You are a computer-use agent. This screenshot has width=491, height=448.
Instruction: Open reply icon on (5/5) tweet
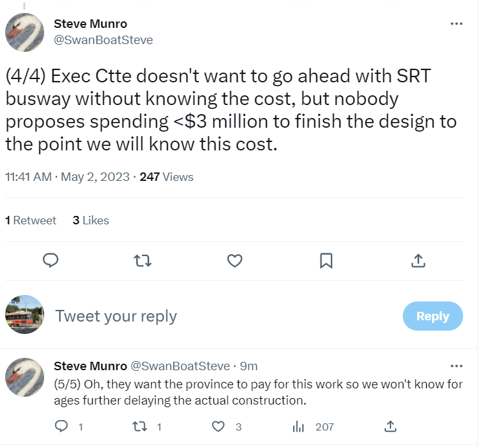[62, 426]
